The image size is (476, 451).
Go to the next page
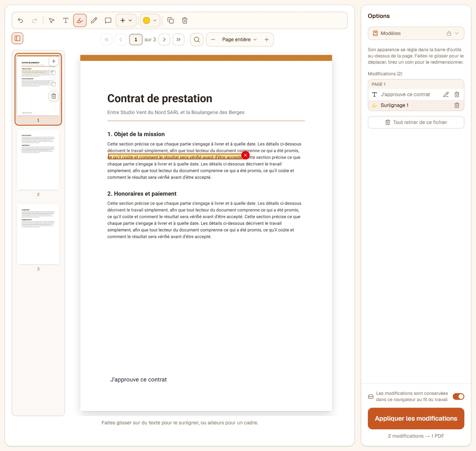click(164, 39)
